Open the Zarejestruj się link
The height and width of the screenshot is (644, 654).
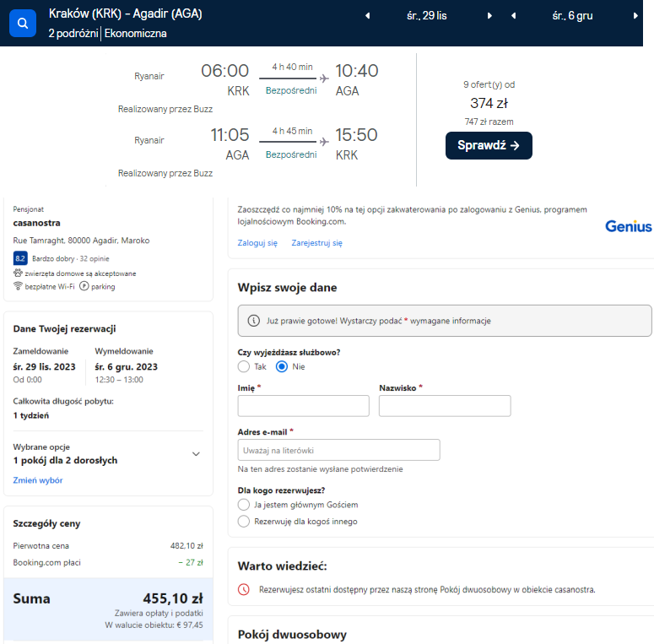click(x=317, y=243)
